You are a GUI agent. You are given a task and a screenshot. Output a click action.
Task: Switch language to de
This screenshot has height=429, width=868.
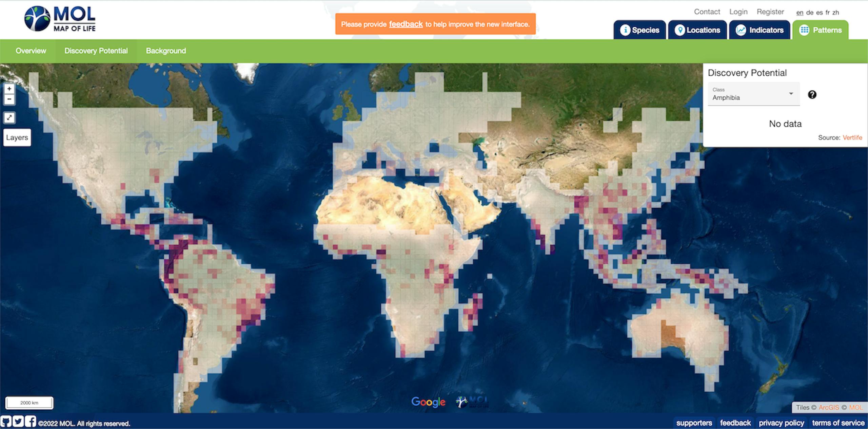pyautogui.click(x=810, y=13)
